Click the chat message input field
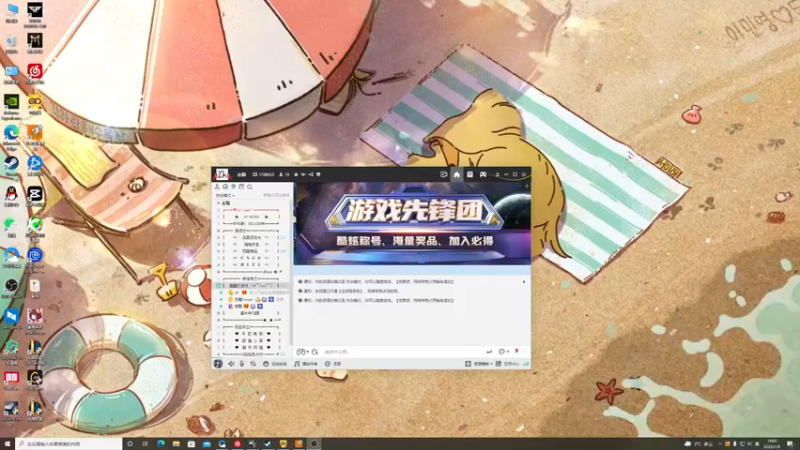Screen dimensions: 800x450 (403, 352)
